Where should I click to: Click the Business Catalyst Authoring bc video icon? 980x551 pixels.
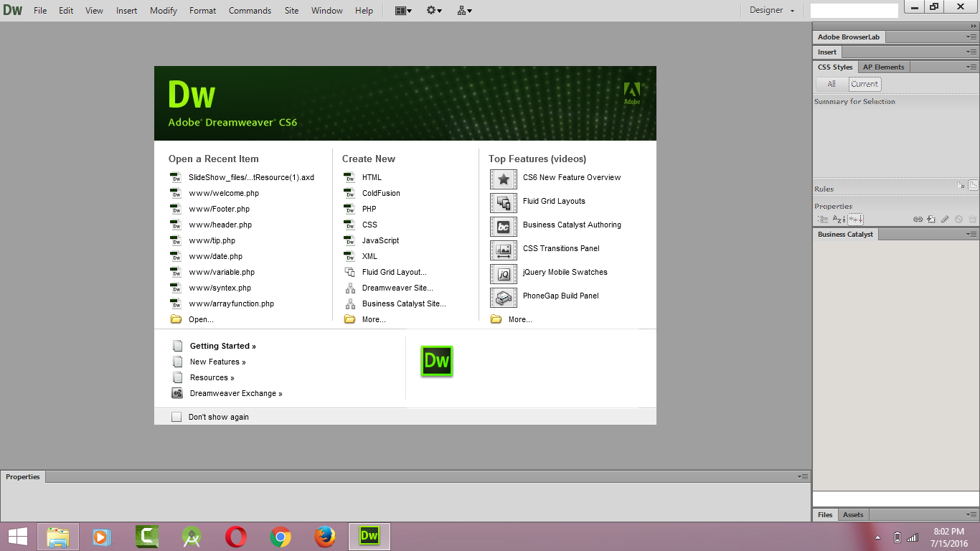(504, 227)
